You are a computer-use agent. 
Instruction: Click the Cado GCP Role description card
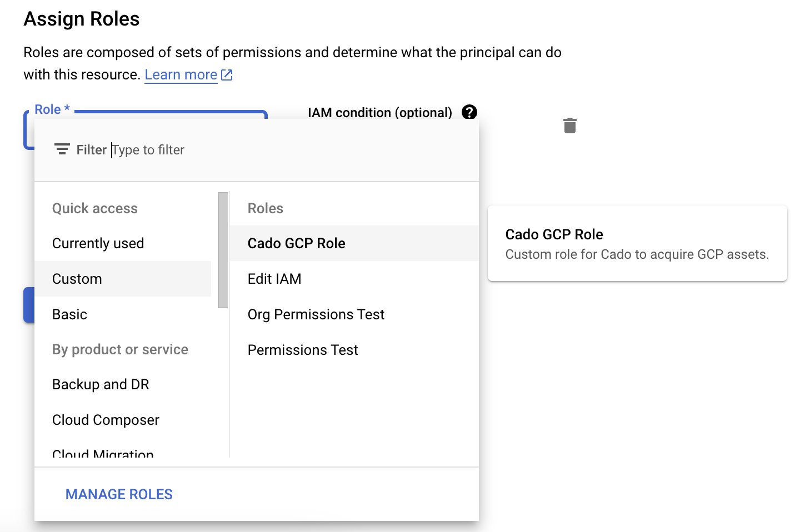[637, 243]
